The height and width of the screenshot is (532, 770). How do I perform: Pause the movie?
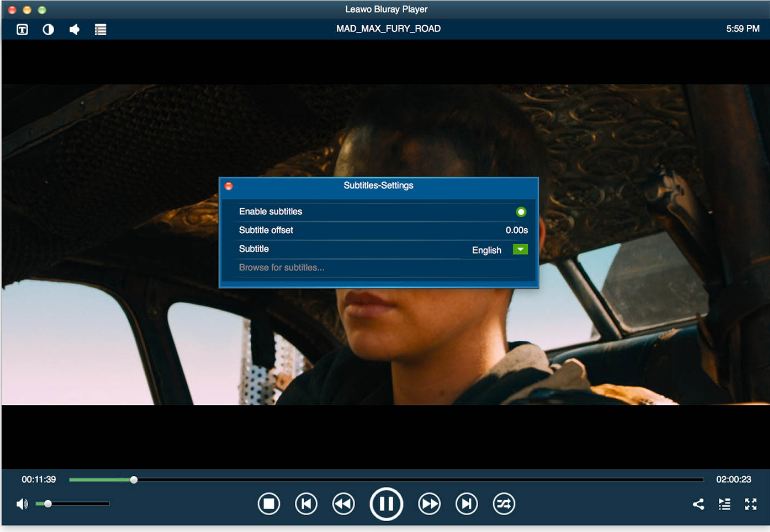coord(386,504)
